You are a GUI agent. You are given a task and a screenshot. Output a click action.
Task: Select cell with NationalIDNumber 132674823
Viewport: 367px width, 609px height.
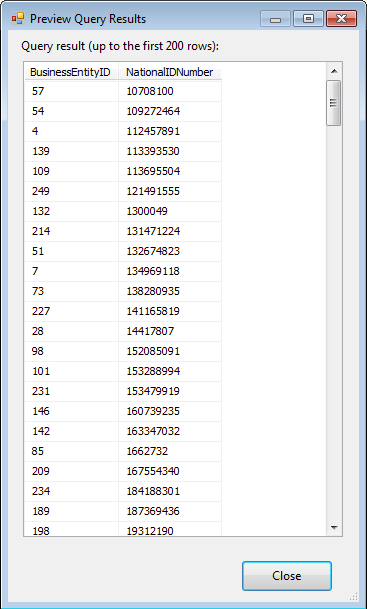tap(170, 251)
